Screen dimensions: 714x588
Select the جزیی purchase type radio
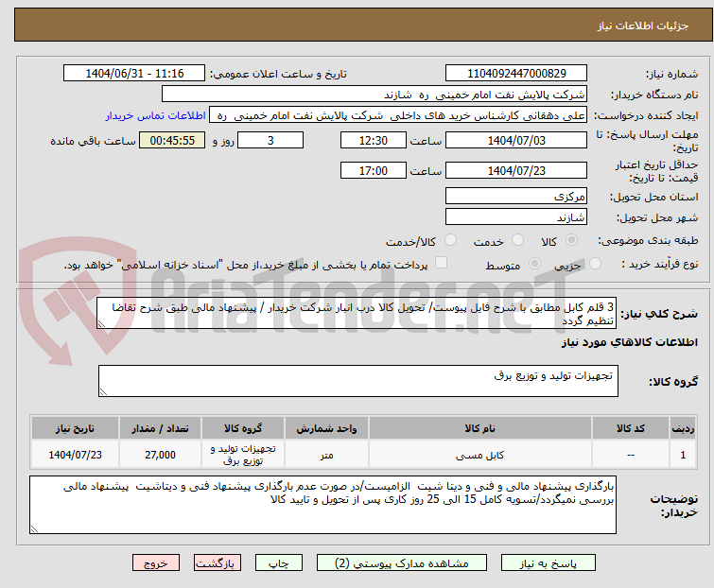click(x=595, y=264)
